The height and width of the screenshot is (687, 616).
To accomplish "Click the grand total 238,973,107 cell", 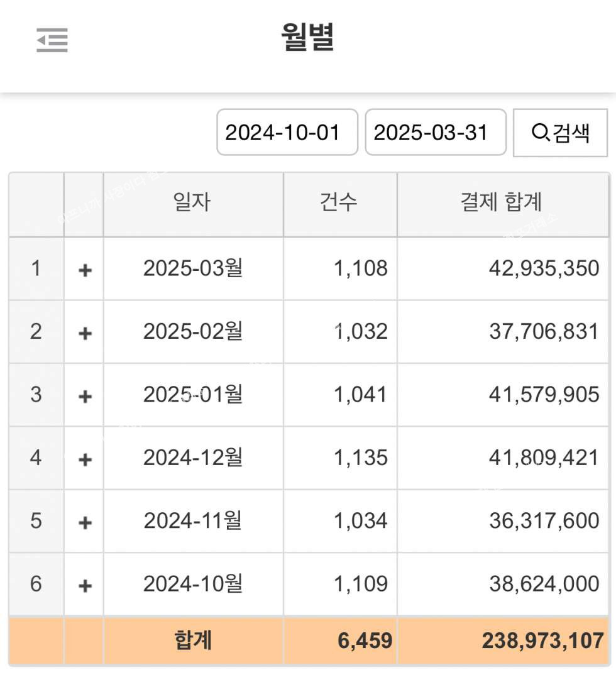I will [542, 640].
